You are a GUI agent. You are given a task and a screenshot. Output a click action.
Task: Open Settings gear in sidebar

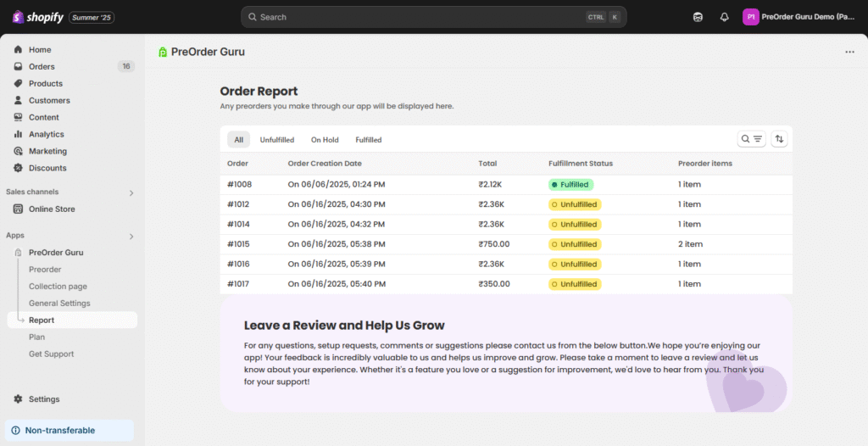[18, 399]
